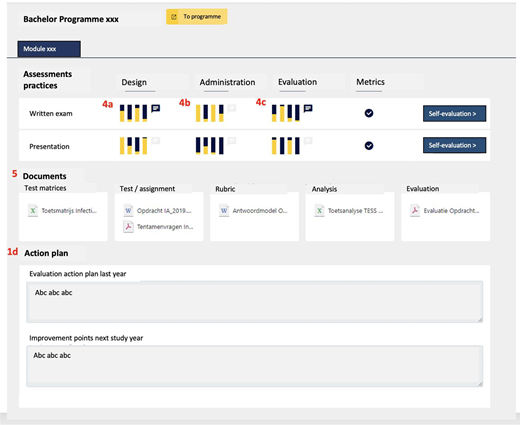Select the Module xxx tab

(49, 49)
